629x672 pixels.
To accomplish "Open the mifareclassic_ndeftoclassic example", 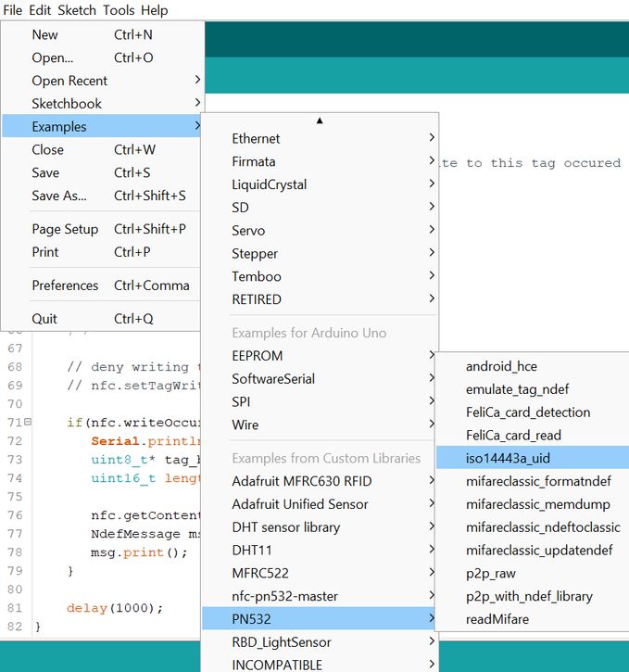I will (x=533, y=527).
